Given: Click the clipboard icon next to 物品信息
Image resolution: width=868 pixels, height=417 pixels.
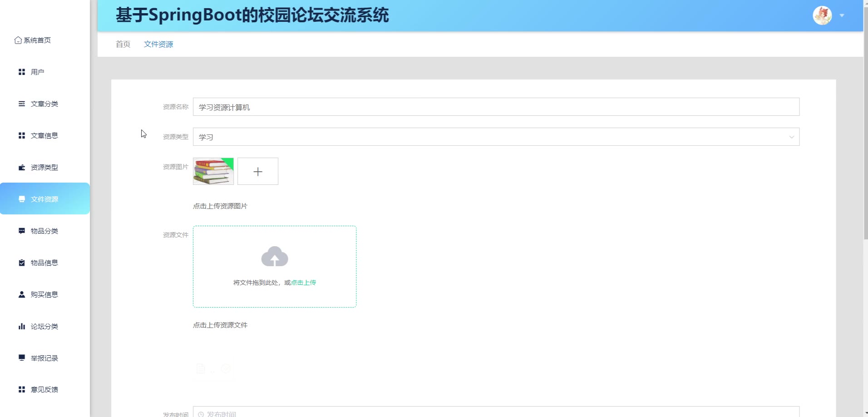Looking at the screenshot, I should [x=21, y=263].
